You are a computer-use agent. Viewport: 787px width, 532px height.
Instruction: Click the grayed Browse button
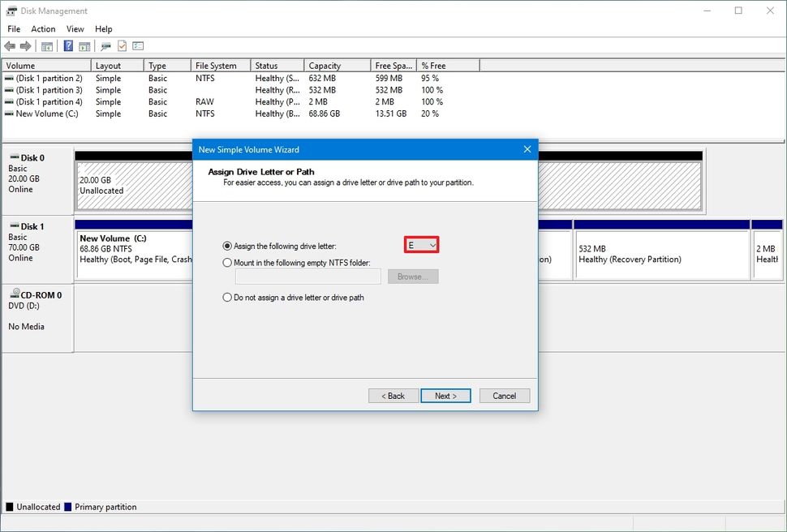coord(413,277)
